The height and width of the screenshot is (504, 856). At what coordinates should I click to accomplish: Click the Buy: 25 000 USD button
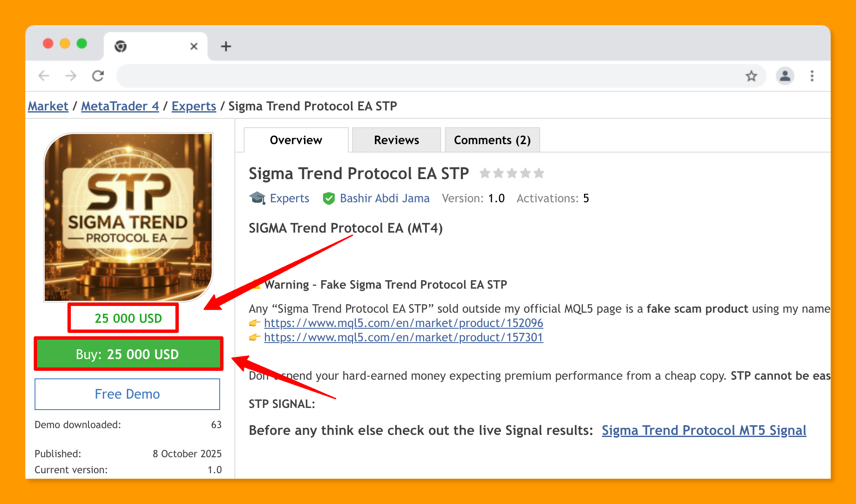(x=128, y=354)
